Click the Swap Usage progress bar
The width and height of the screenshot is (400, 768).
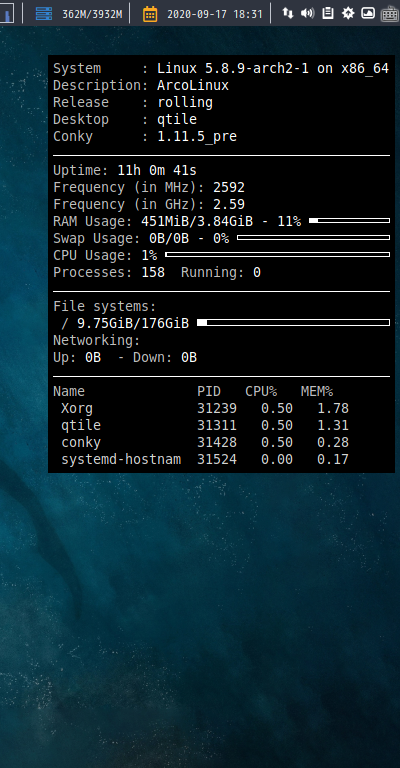313,238
